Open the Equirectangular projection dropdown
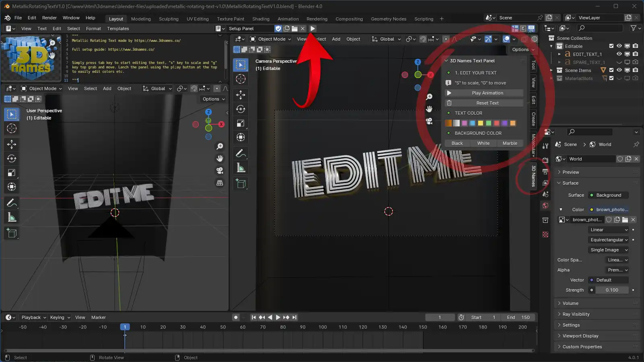Viewport: 644px width, 362px height. tap(609, 240)
